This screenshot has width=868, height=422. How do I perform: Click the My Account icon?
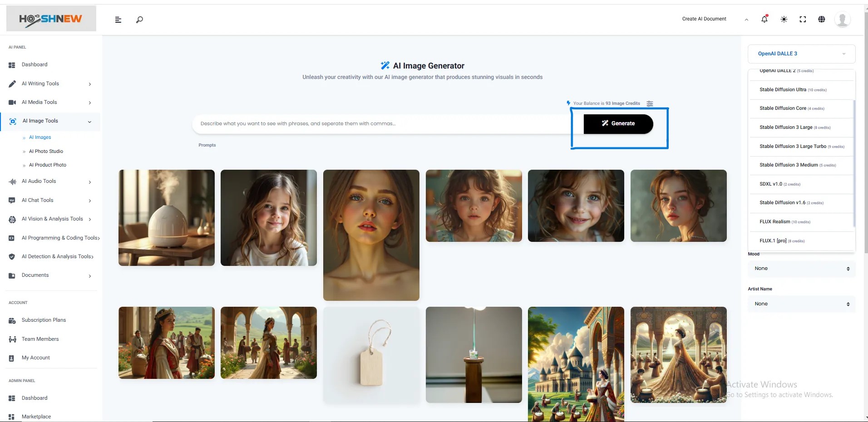(x=12, y=358)
